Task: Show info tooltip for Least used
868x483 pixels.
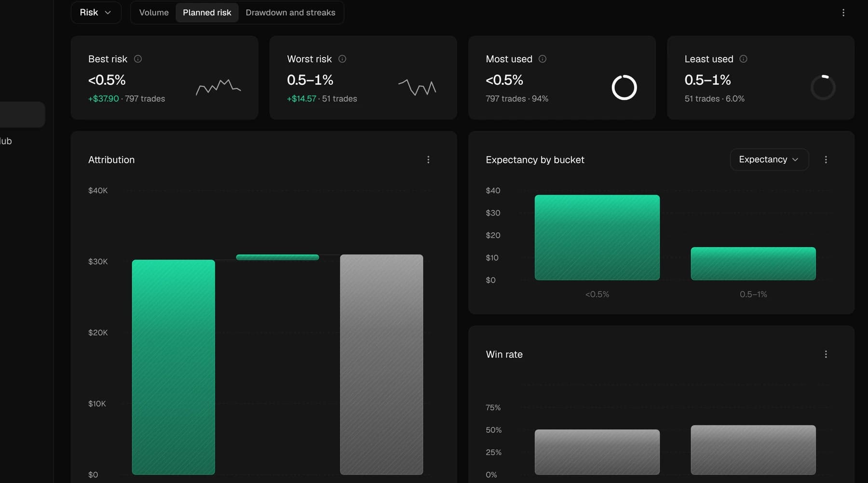Action: [744, 59]
